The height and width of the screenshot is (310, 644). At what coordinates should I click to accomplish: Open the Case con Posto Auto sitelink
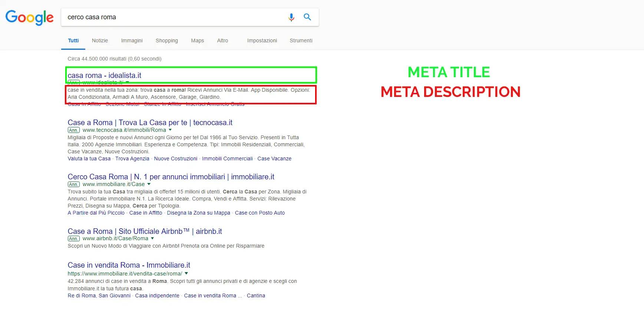click(x=260, y=213)
